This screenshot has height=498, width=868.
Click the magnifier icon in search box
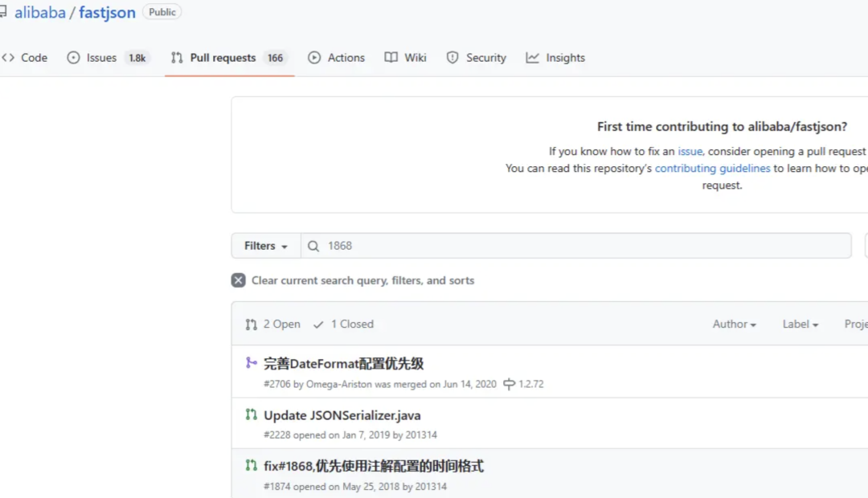click(313, 246)
